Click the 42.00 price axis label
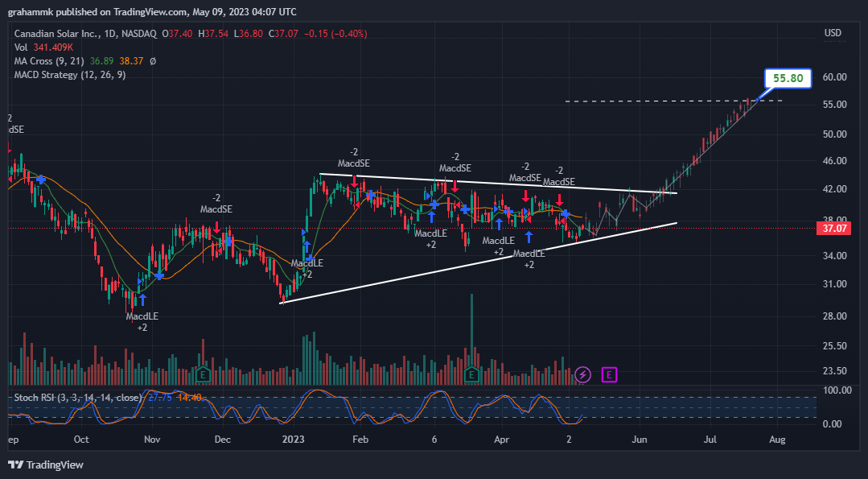This screenshot has height=479, width=868. coord(834,189)
